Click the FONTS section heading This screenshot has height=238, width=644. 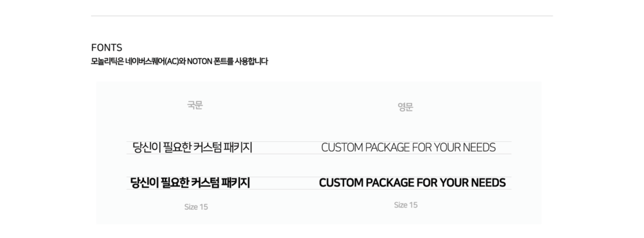pos(106,48)
